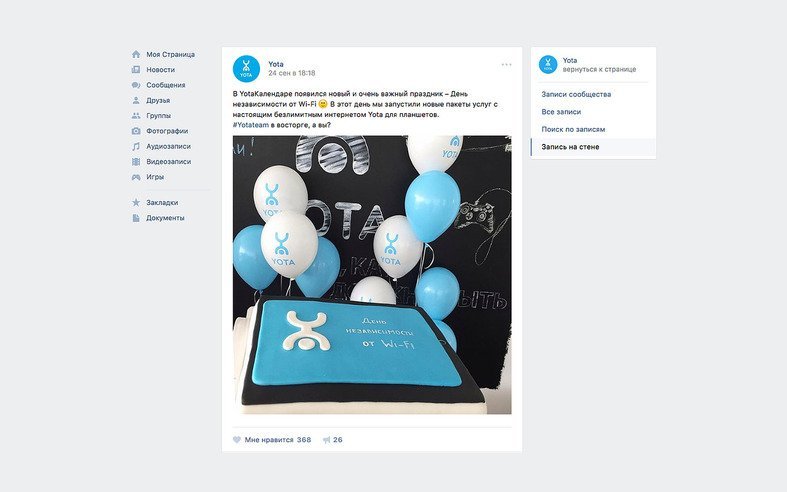787x492 pixels.
Task: Select the Друзья person icon
Action: click(136, 100)
